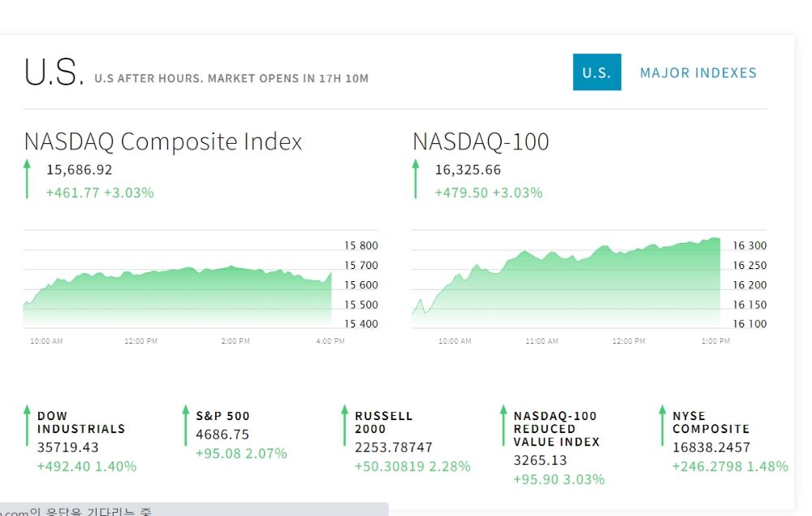The height and width of the screenshot is (516, 812).
Task: Click the Dow change +492.40 1.40%
Action: (x=87, y=466)
